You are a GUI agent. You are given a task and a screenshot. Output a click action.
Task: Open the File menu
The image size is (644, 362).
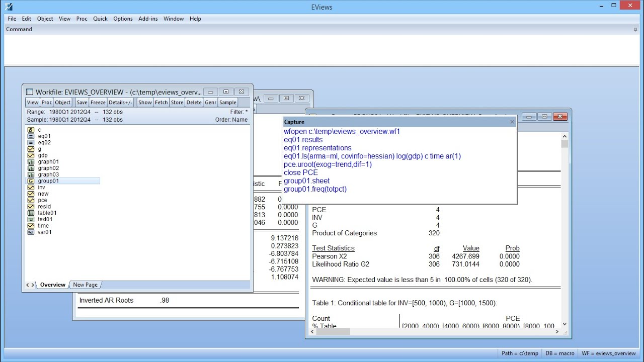tap(12, 19)
